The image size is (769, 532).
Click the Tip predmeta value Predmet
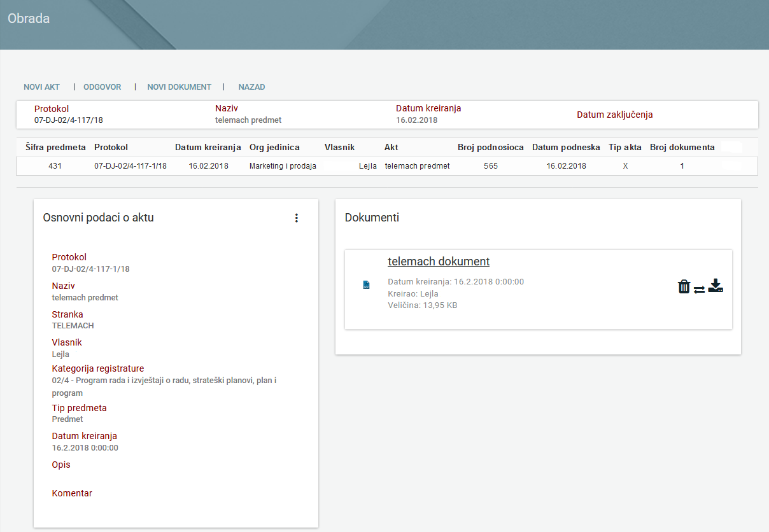coord(67,419)
